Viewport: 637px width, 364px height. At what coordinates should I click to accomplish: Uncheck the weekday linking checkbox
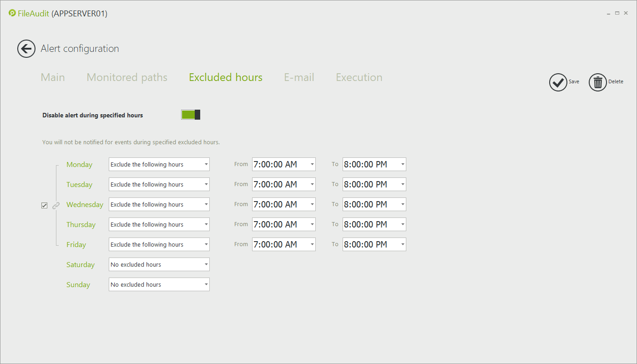coord(44,205)
